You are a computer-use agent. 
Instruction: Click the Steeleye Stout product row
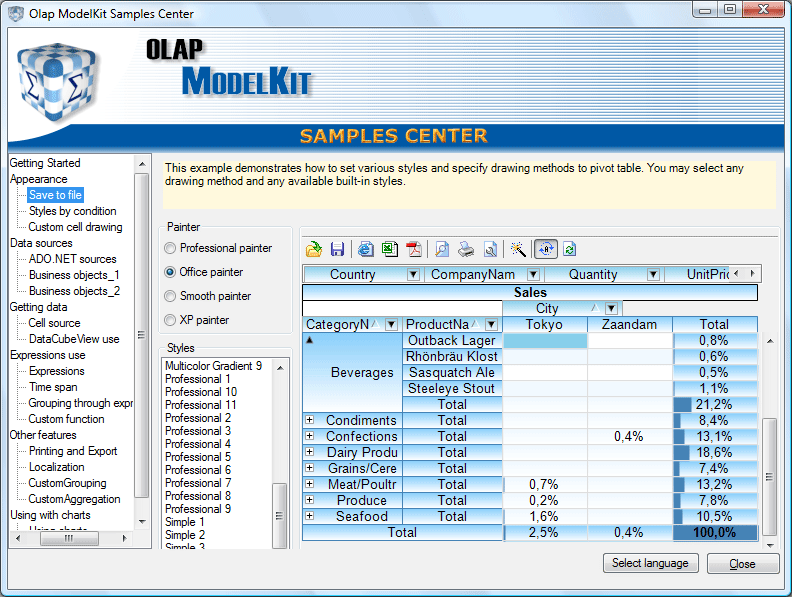click(452, 388)
